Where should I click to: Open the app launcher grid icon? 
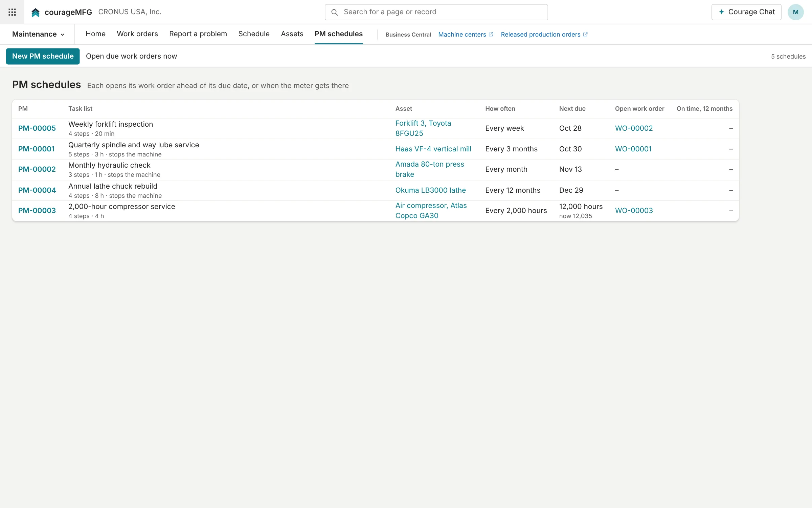12,12
